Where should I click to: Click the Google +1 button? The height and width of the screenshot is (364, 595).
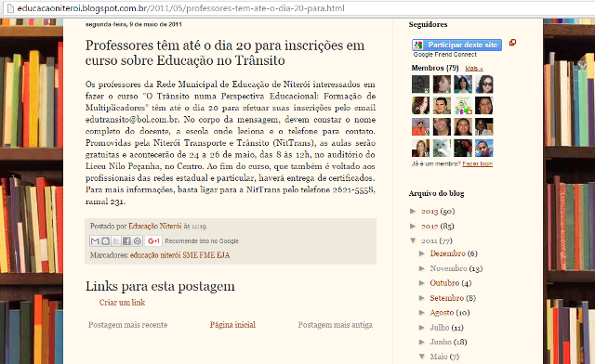coord(153,241)
